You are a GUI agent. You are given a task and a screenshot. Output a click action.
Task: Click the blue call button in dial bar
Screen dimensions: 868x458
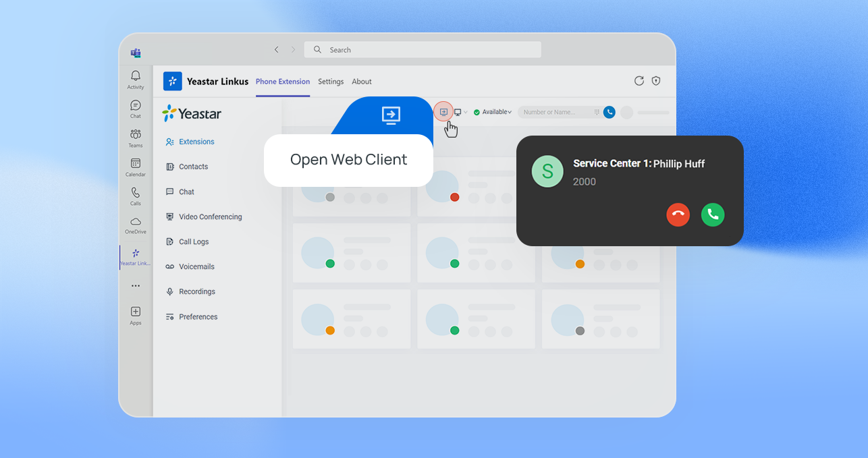pyautogui.click(x=609, y=112)
